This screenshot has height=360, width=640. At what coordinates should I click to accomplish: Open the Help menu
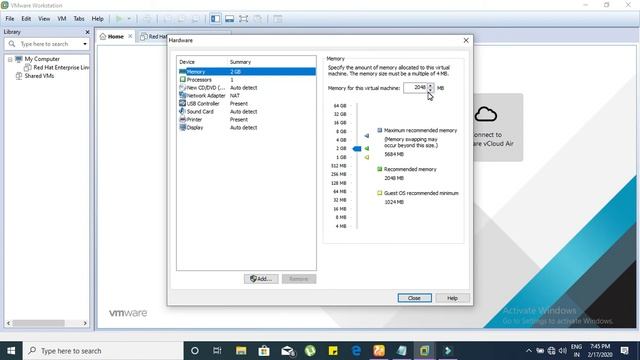click(98, 19)
